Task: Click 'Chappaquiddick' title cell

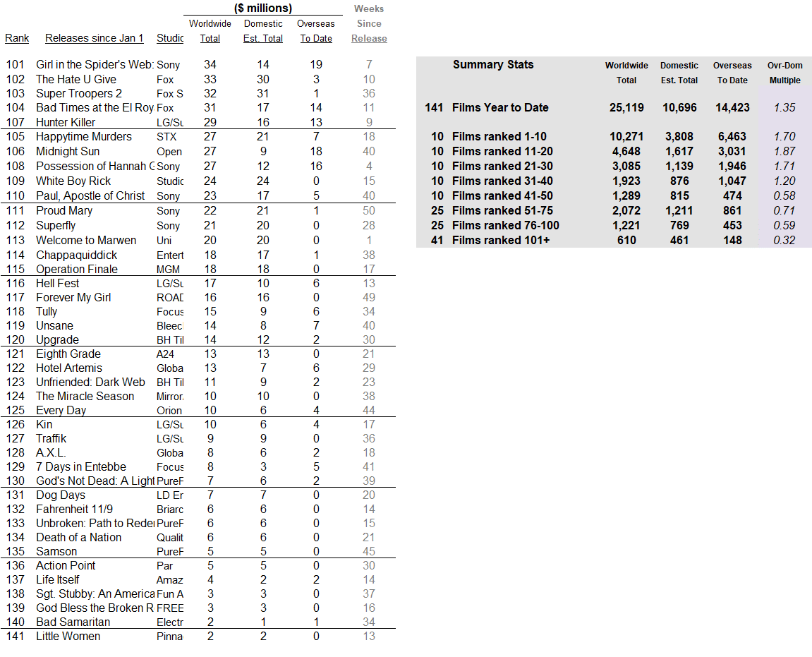Action: tap(77, 255)
